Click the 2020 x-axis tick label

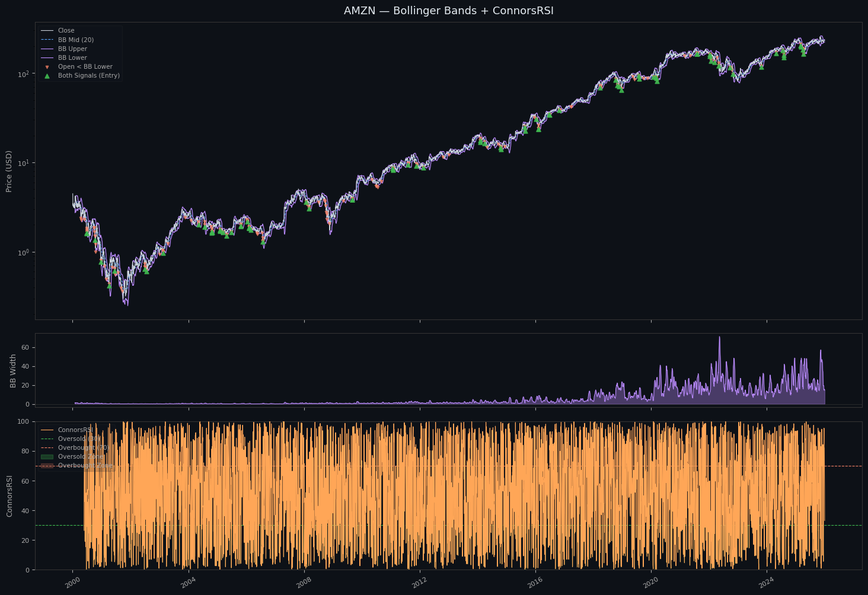[x=650, y=583]
